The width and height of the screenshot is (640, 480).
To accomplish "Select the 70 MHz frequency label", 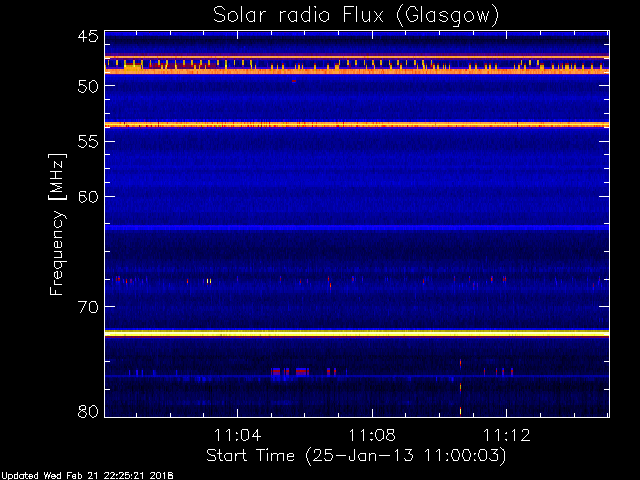I will pyautogui.click(x=88, y=307).
